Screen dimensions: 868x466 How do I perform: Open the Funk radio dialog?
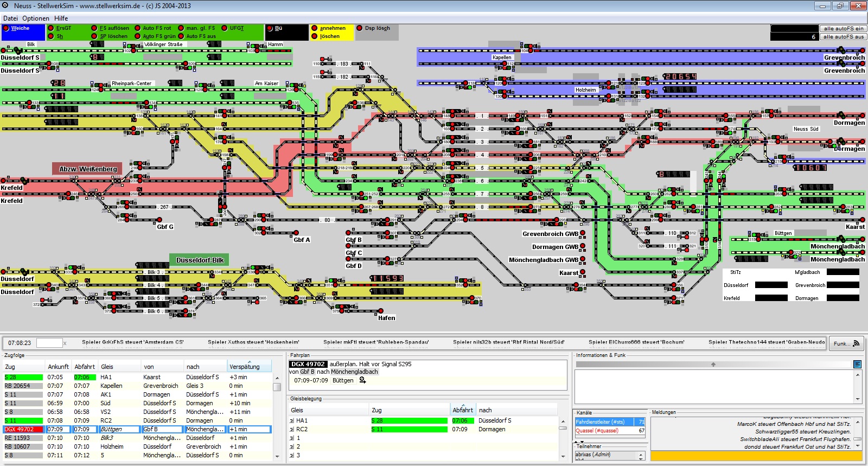pyautogui.click(x=846, y=343)
